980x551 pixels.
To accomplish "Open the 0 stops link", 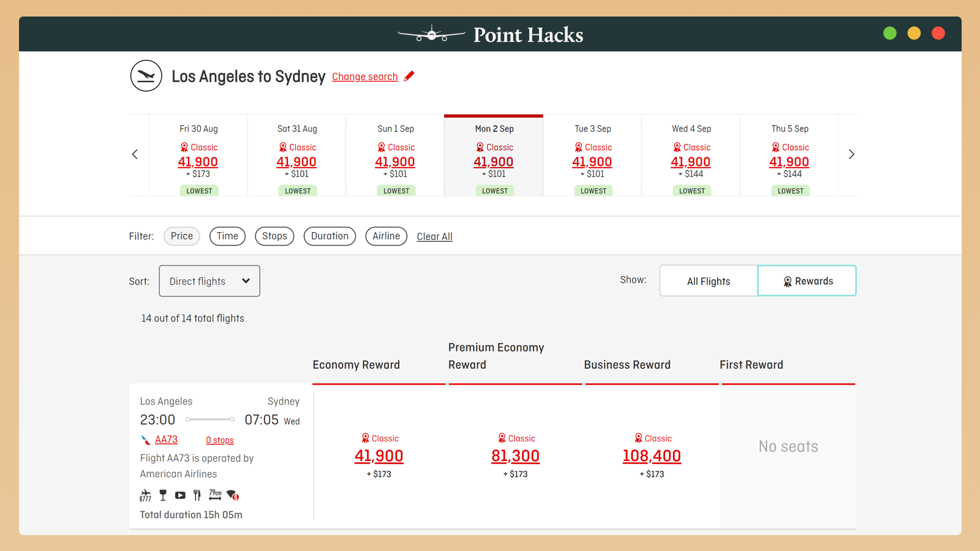I will pos(220,440).
